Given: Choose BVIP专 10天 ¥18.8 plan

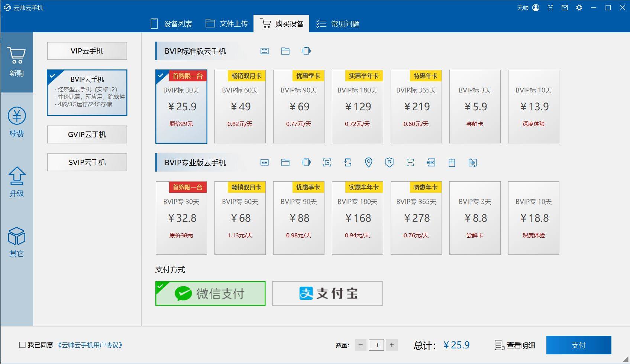Looking at the screenshot, I should click(x=534, y=218).
